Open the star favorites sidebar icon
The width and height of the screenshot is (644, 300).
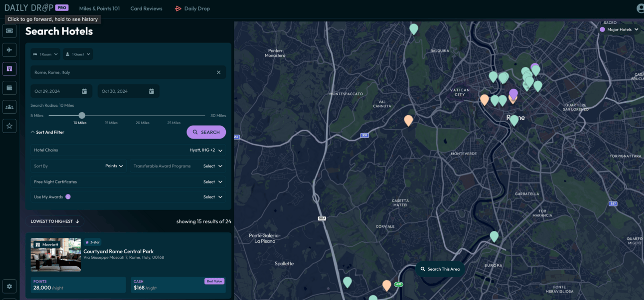coord(10,126)
